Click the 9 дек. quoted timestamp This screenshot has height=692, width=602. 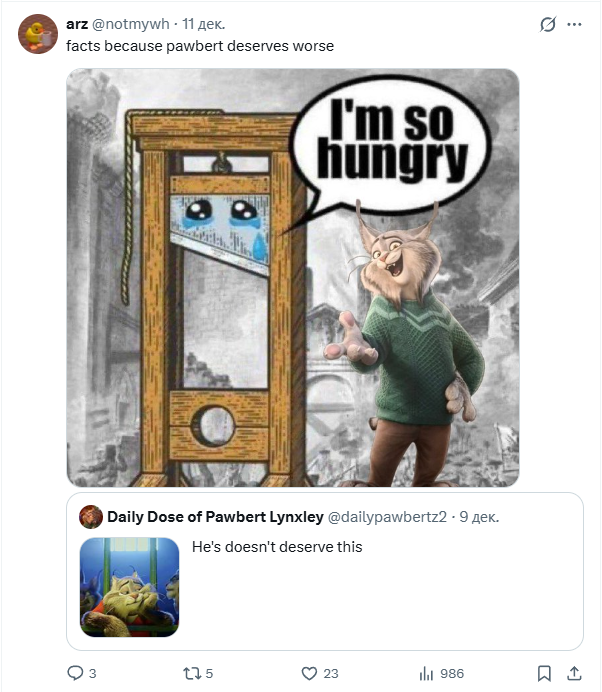[478, 517]
